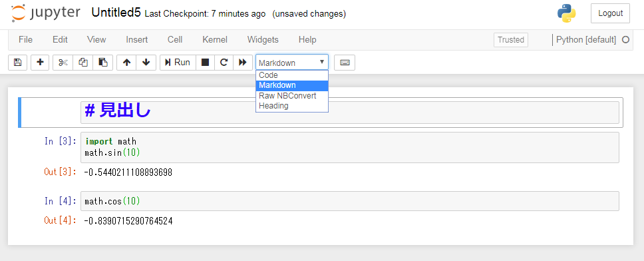Image resolution: width=644 pixels, height=261 pixels.
Task: Open the Edit menu
Action: click(x=60, y=40)
